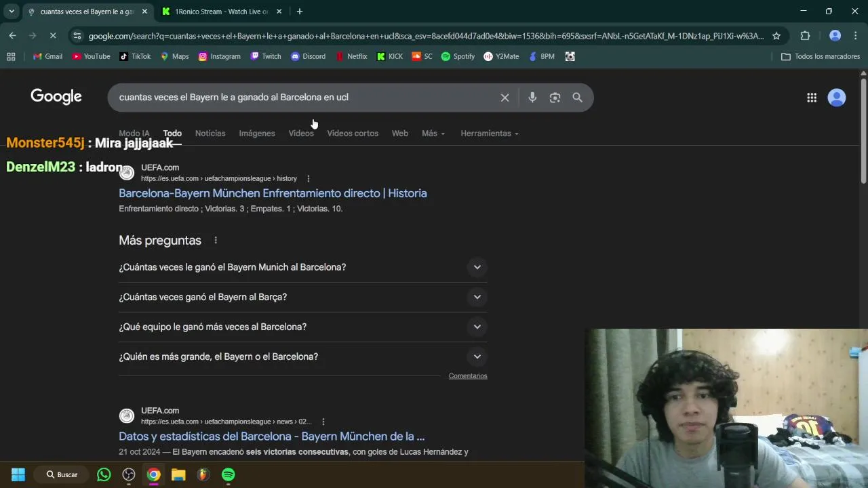Open the Herramientas dropdown
Viewport: 868px width, 488px height.
coord(490,134)
